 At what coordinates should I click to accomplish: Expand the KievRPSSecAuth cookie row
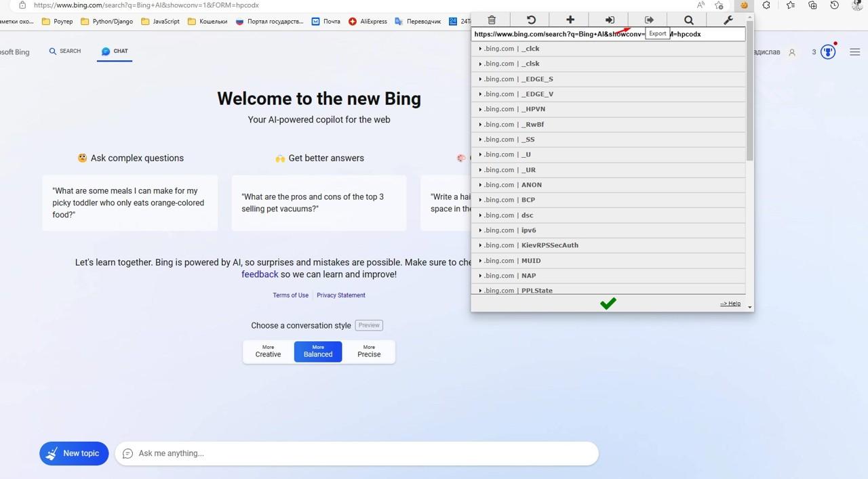(x=608, y=245)
